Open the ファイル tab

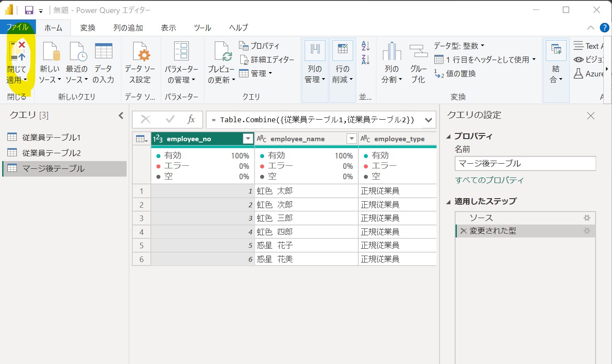click(17, 27)
